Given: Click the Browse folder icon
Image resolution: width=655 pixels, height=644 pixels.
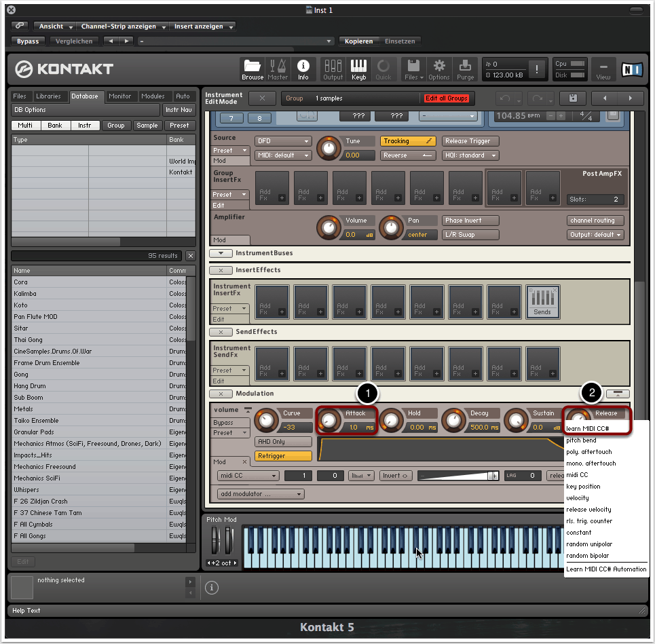Looking at the screenshot, I should pyautogui.click(x=252, y=69).
